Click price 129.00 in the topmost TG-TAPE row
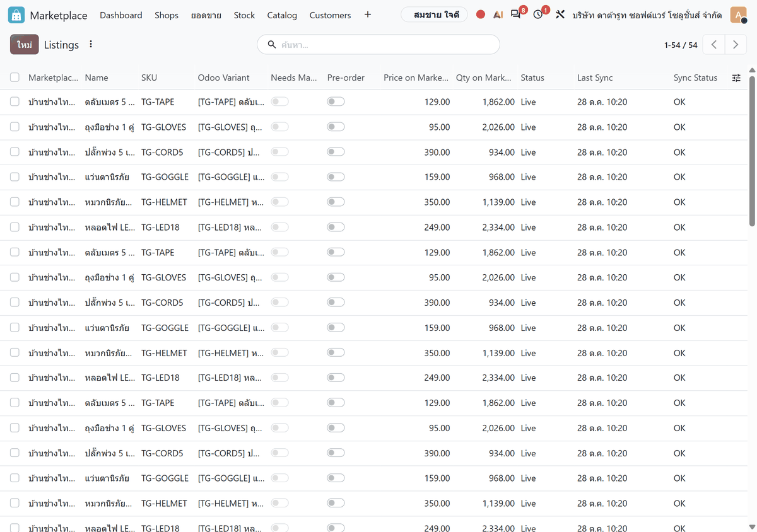 [437, 102]
